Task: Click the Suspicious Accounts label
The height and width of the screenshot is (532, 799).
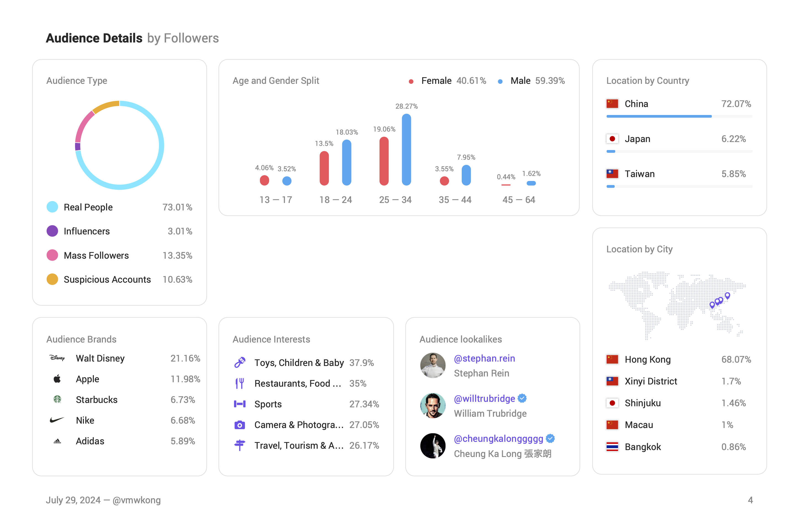Action: [107, 279]
